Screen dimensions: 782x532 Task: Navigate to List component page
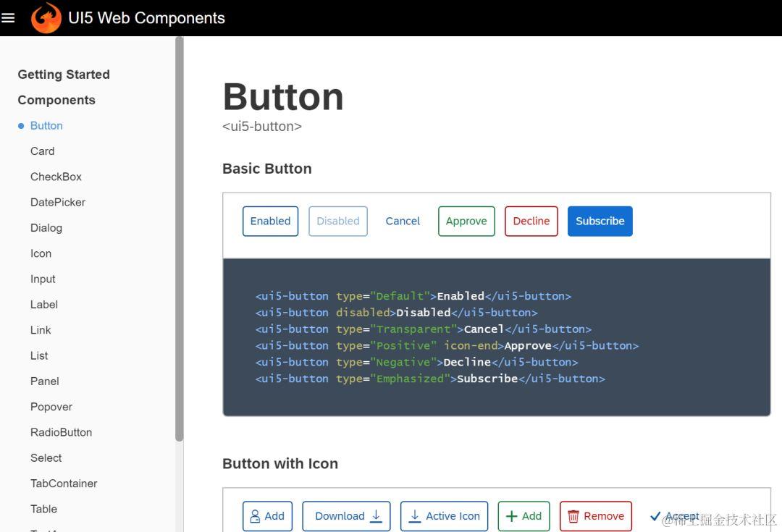click(x=39, y=355)
